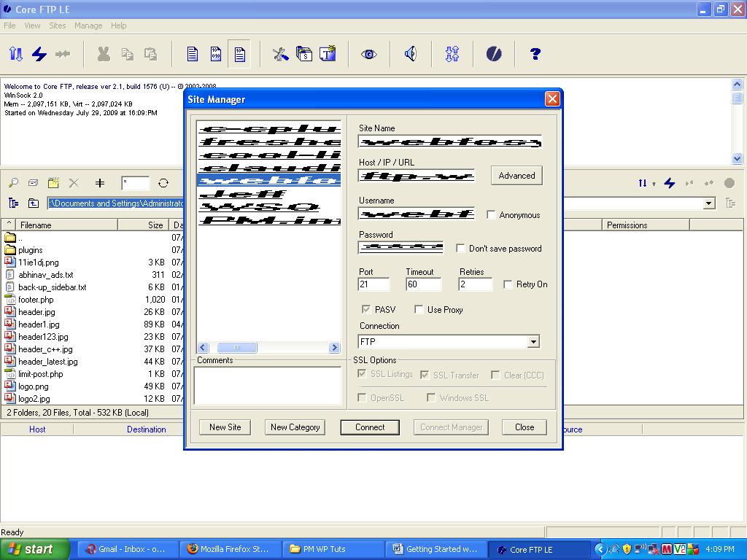Click the text template editor icon
Screen dimensions: 747x560
tap(328, 54)
